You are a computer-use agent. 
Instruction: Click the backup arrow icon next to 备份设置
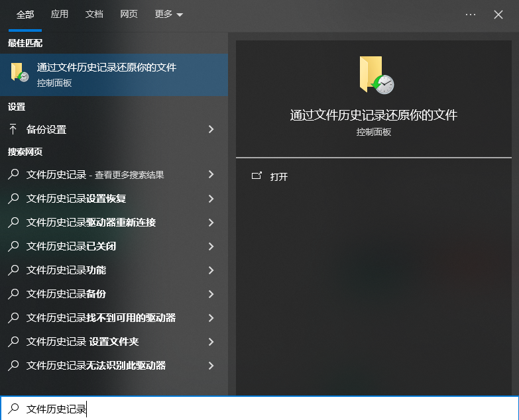13,129
